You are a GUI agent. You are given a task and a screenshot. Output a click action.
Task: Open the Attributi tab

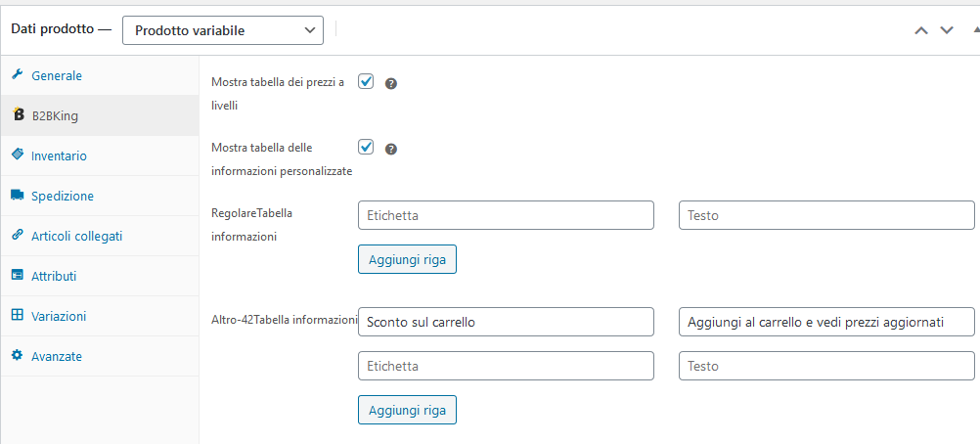pyautogui.click(x=100, y=275)
